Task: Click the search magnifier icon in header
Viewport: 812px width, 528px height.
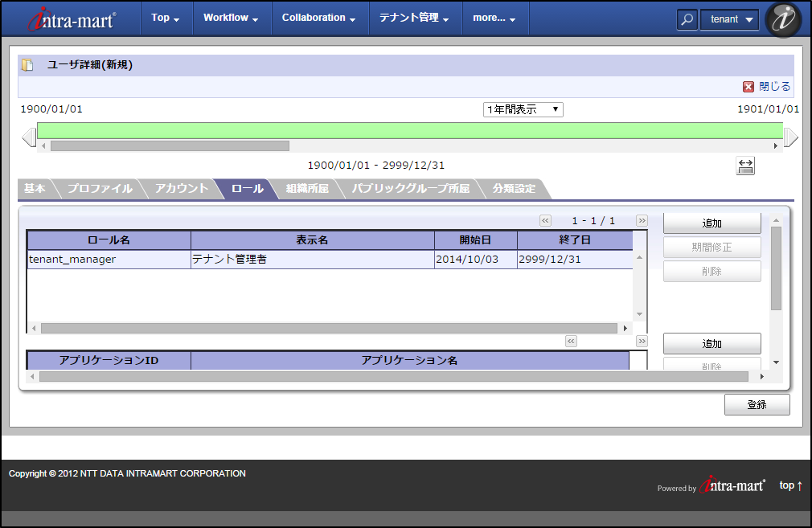Action: click(687, 19)
